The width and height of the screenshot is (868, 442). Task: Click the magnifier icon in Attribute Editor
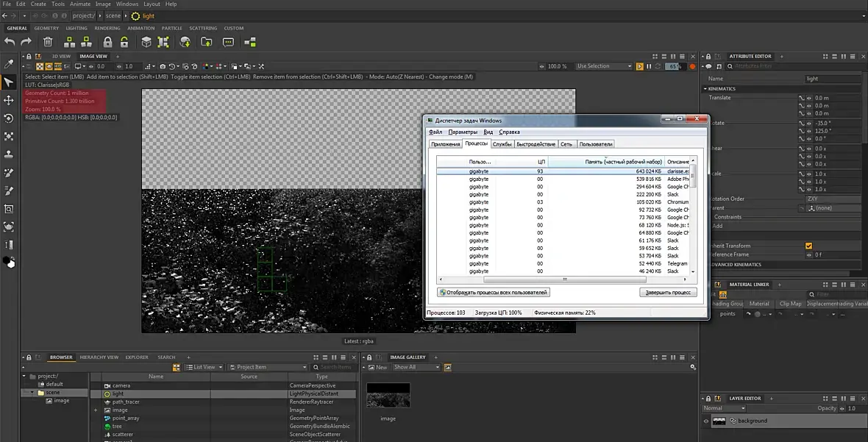tap(730, 66)
